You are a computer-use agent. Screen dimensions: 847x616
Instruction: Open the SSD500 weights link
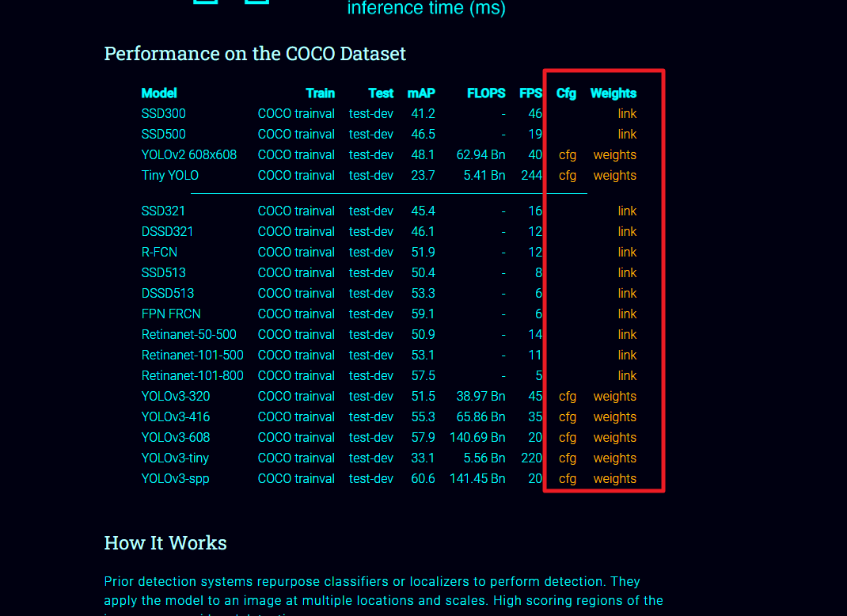627,135
